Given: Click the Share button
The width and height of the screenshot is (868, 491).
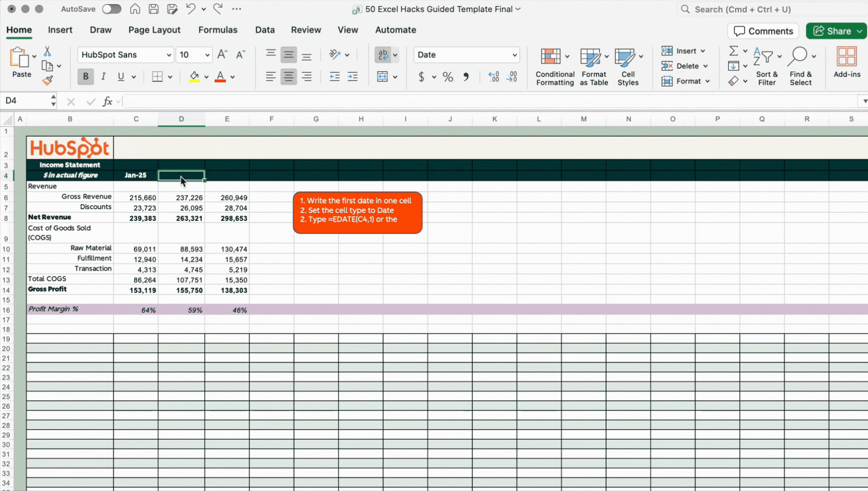Looking at the screenshot, I should (x=832, y=31).
